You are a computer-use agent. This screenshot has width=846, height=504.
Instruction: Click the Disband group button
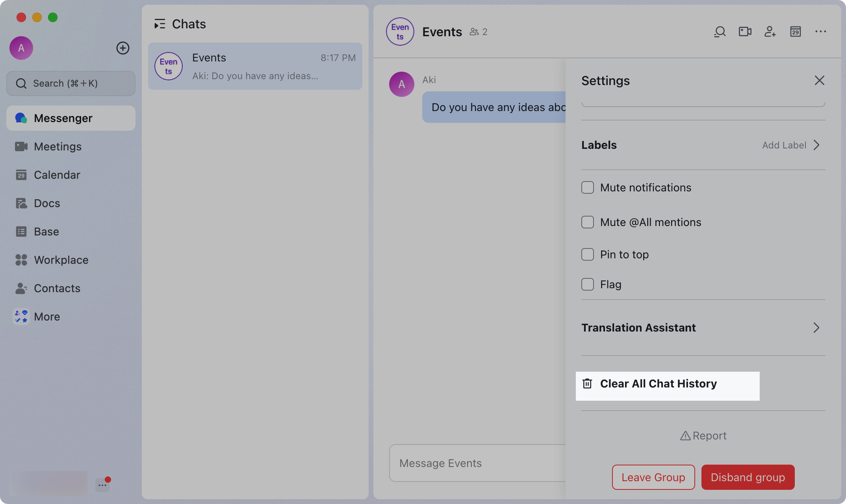[x=748, y=477]
